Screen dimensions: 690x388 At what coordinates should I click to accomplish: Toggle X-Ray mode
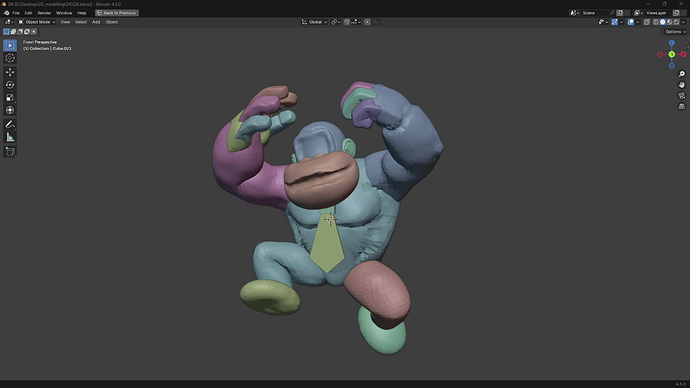pyautogui.click(x=647, y=22)
